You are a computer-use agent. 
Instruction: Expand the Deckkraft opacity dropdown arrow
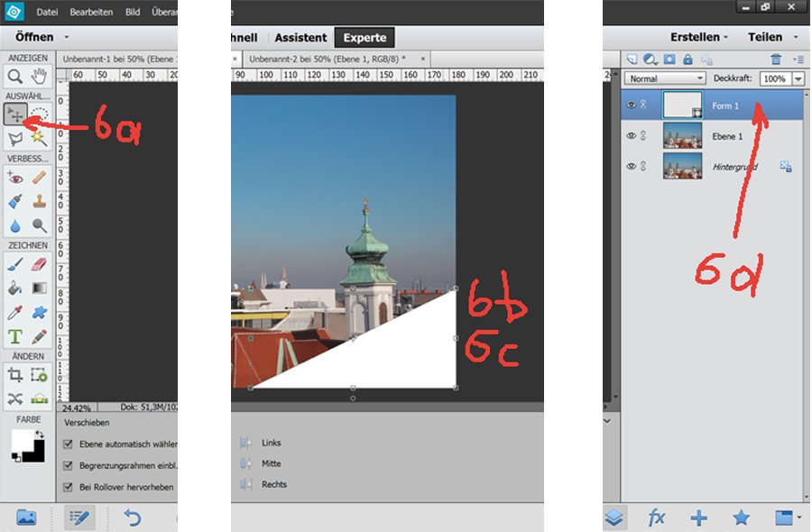pos(798,79)
